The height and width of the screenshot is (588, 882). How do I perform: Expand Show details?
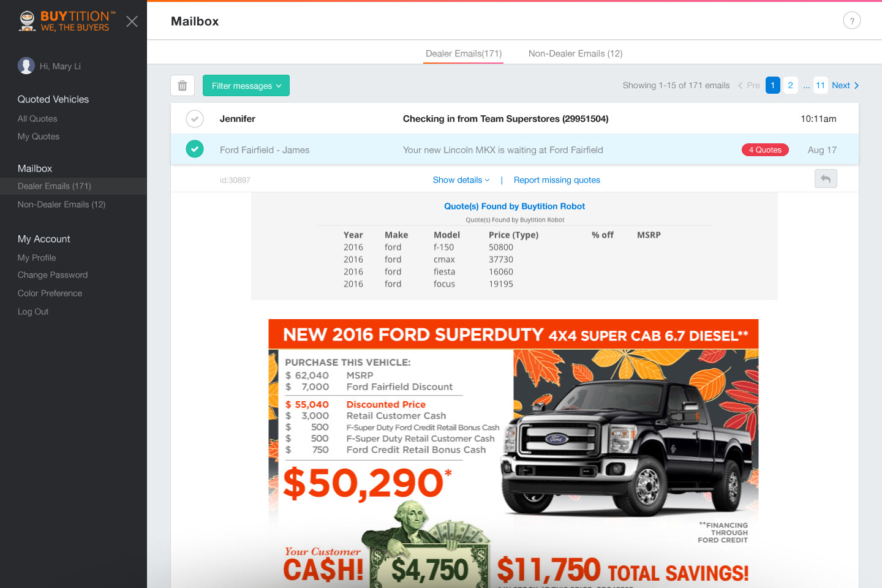click(461, 180)
